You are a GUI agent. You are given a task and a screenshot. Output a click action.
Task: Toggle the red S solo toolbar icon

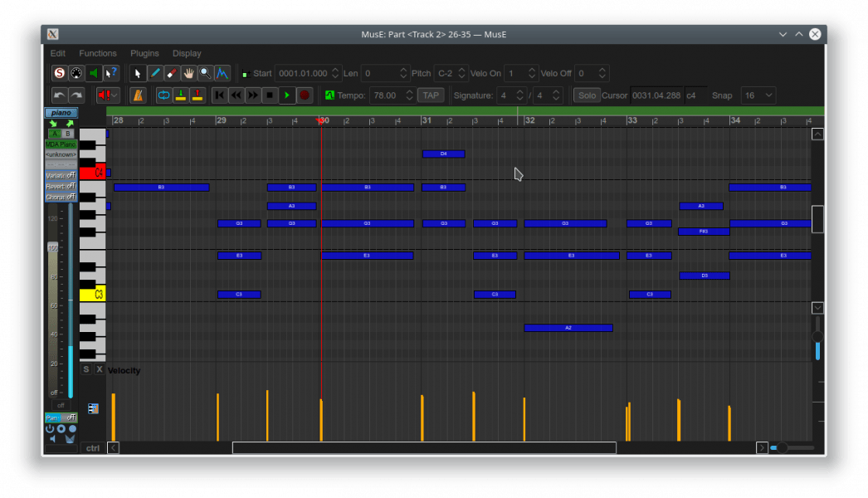(59, 73)
